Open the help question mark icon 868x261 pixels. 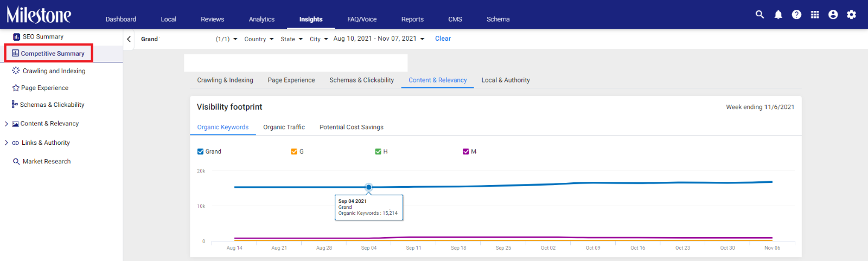796,15
